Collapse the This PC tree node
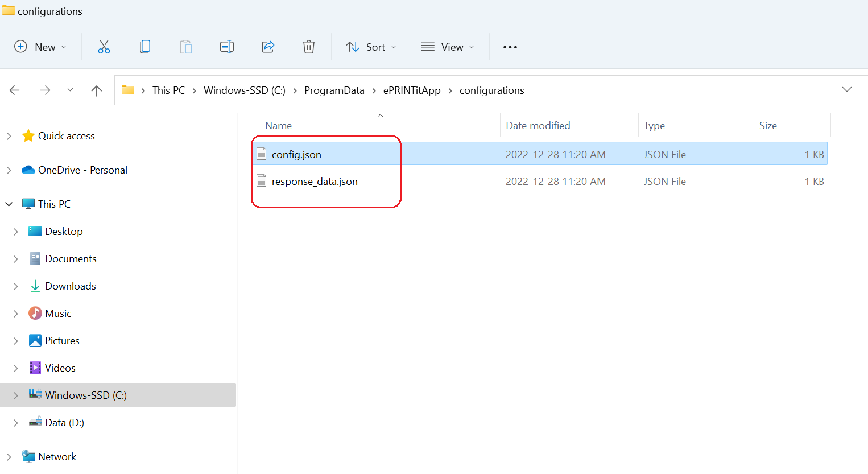Viewport: 868px width, 474px height. pos(9,204)
